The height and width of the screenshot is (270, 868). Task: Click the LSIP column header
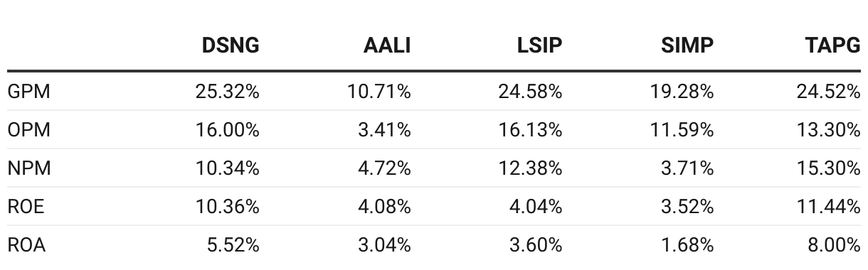[x=539, y=45]
